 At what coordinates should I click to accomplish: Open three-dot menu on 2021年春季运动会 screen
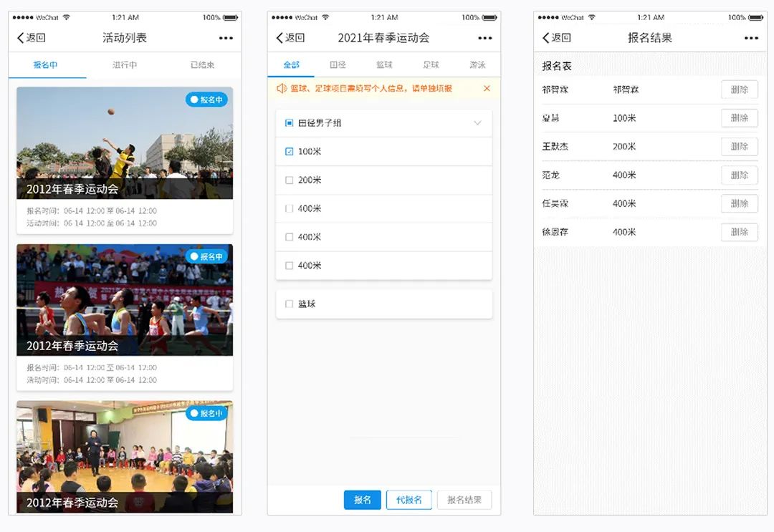pos(485,38)
